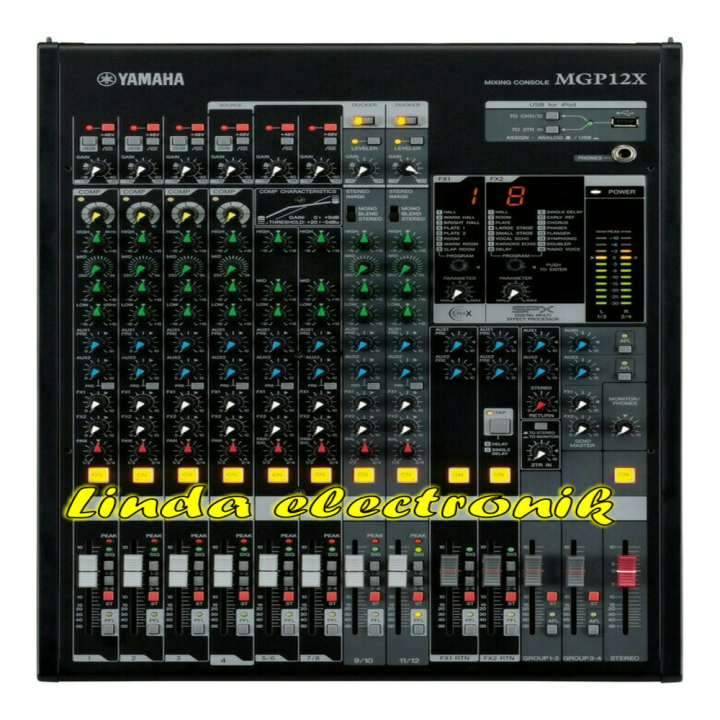Click the FX2 PARAMETER knob
Screen dimensions: 720x720
[514, 293]
